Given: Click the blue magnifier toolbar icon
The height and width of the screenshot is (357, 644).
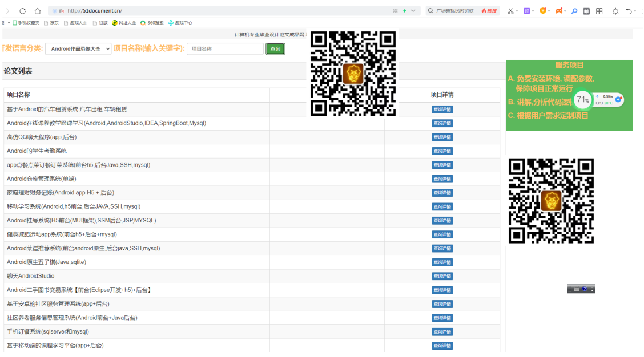Looking at the screenshot, I should point(574,11).
